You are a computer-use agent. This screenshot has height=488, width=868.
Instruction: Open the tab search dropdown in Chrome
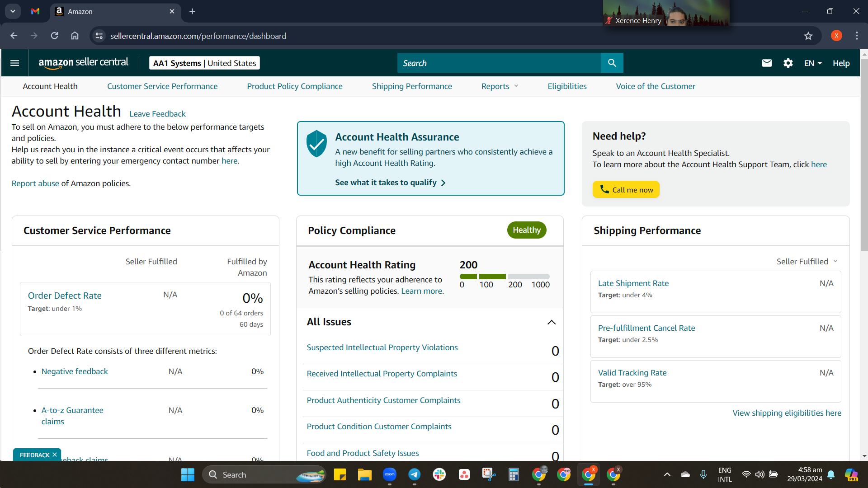pyautogui.click(x=13, y=11)
